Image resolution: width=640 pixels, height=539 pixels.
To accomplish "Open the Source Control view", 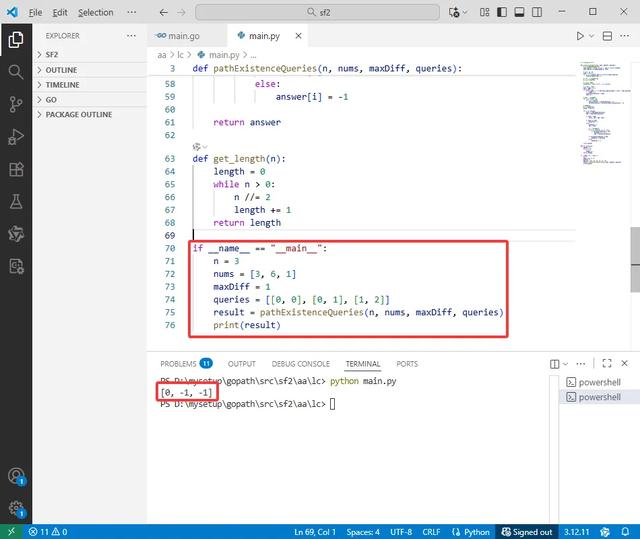I will point(16,104).
